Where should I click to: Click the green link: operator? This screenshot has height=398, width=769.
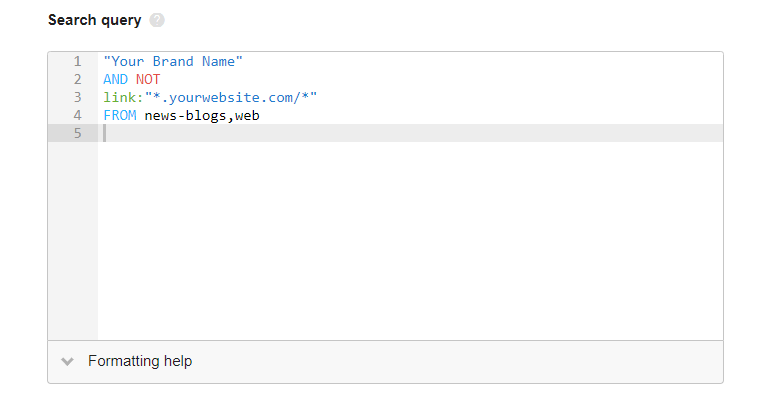[124, 98]
